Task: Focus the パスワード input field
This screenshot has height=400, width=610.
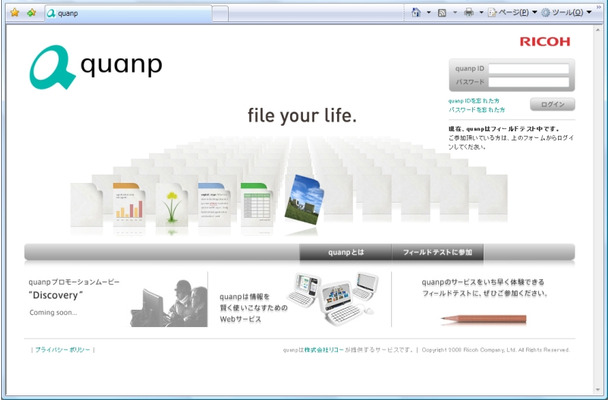Action: pos(529,82)
